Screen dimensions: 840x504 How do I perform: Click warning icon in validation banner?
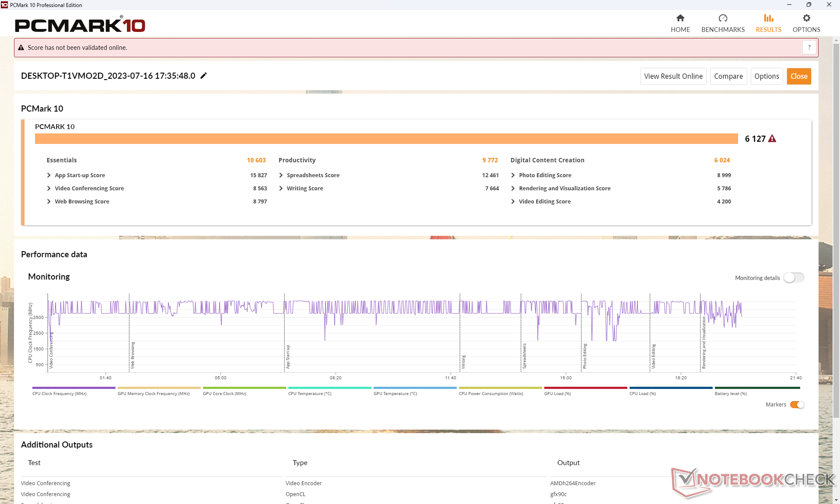(x=21, y=48)
